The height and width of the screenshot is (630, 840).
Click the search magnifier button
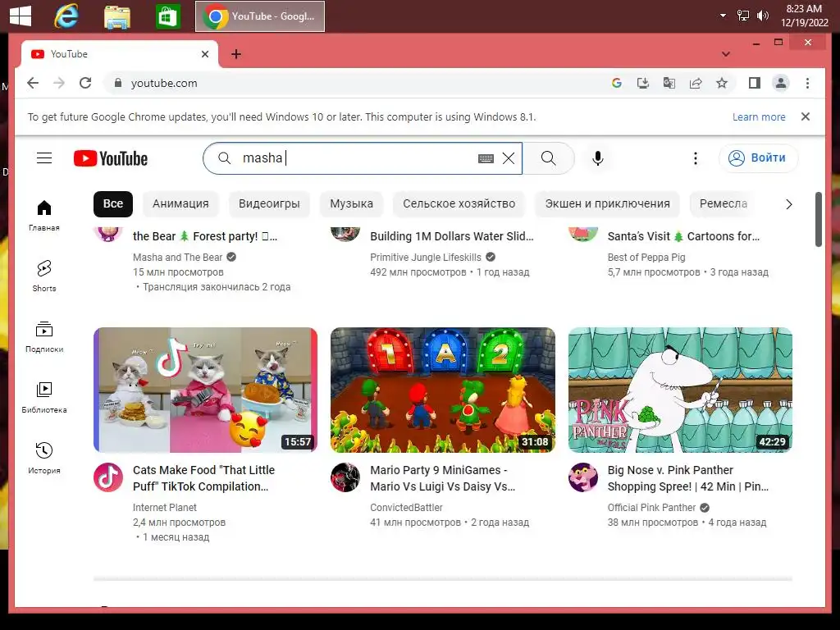pos(548,158)
